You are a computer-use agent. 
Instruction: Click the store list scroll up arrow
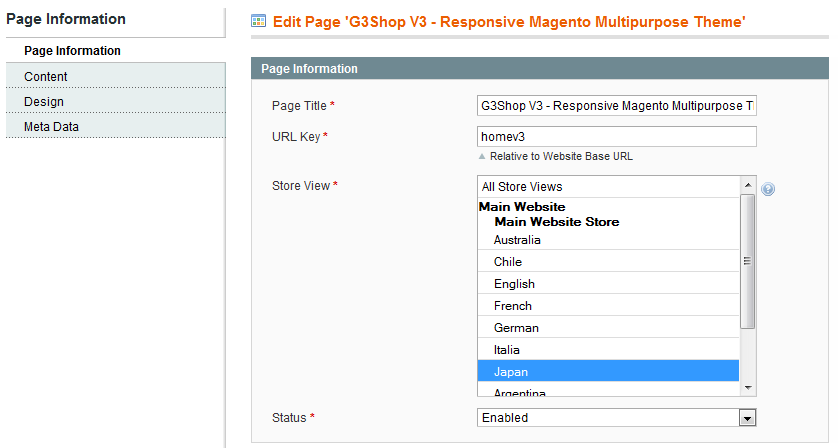(x=748, y=185)
